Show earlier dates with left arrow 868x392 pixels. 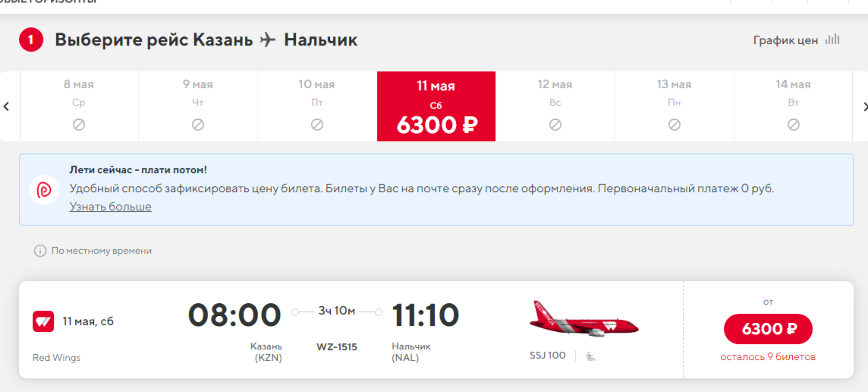tap(6, 106)
